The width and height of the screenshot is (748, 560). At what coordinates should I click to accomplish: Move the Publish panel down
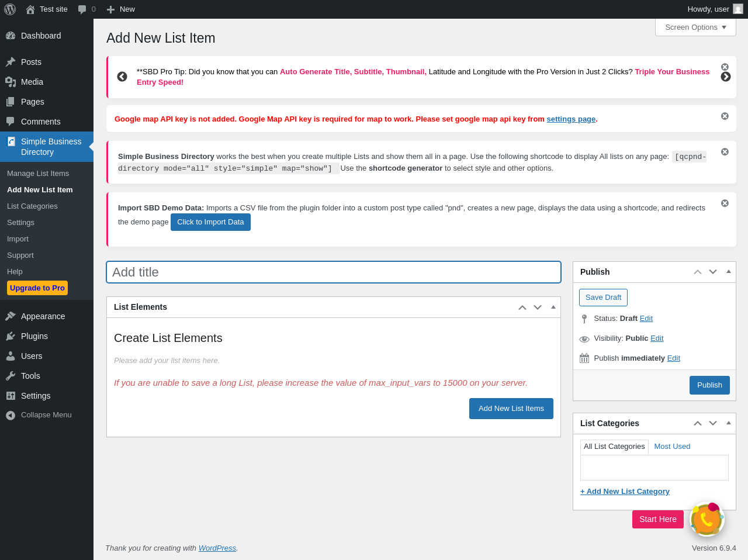point(713,272)
